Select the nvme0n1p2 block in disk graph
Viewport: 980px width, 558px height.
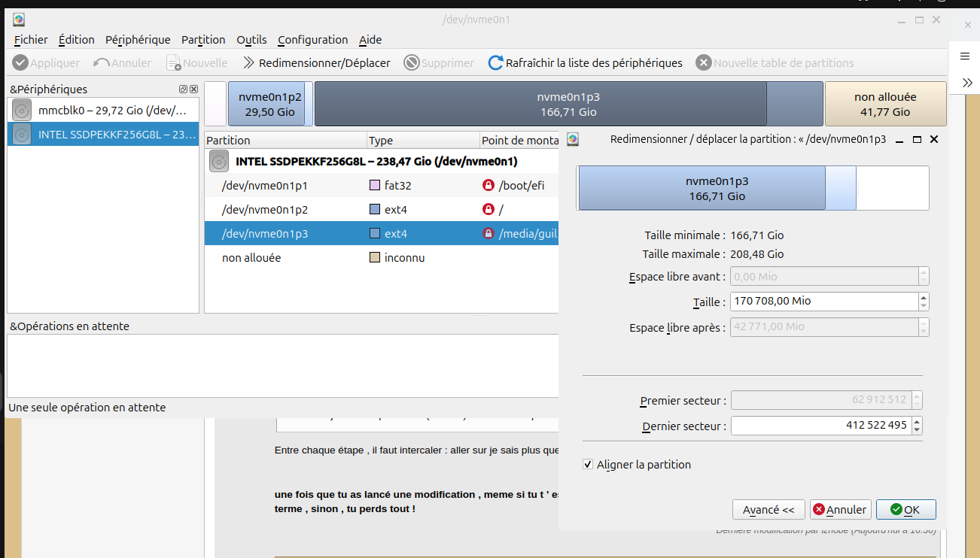click(270, 104)
